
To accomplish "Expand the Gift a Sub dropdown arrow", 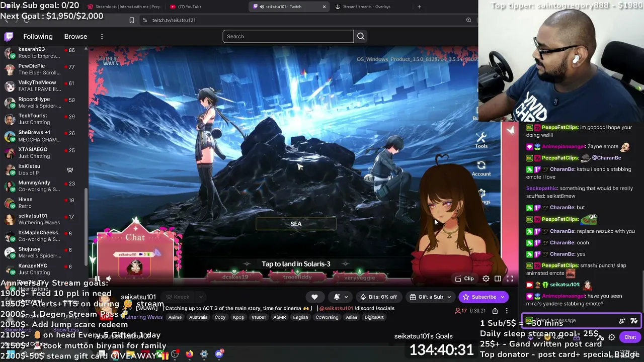I will pos(449,297).
